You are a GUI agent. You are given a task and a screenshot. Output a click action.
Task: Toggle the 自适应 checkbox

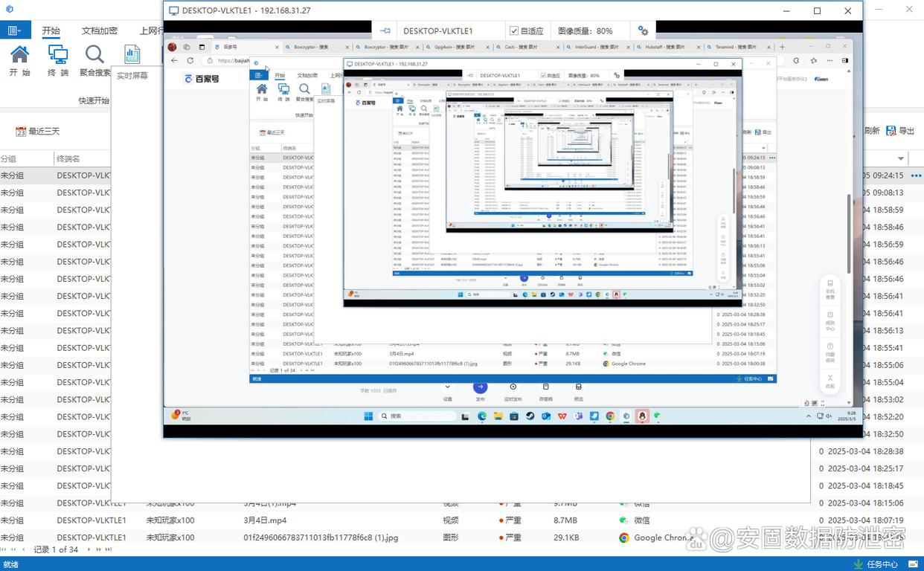pos(514,31)
